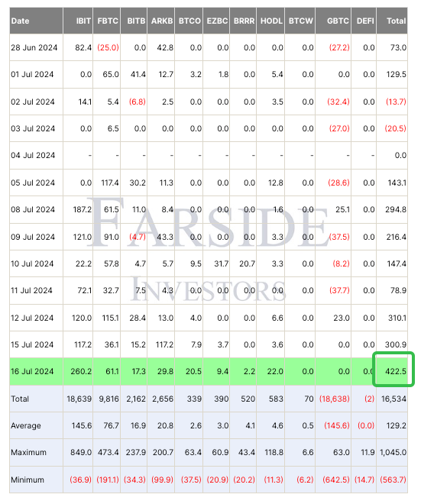
Task: Select the Date column header
Action: (x=20, y=21)
